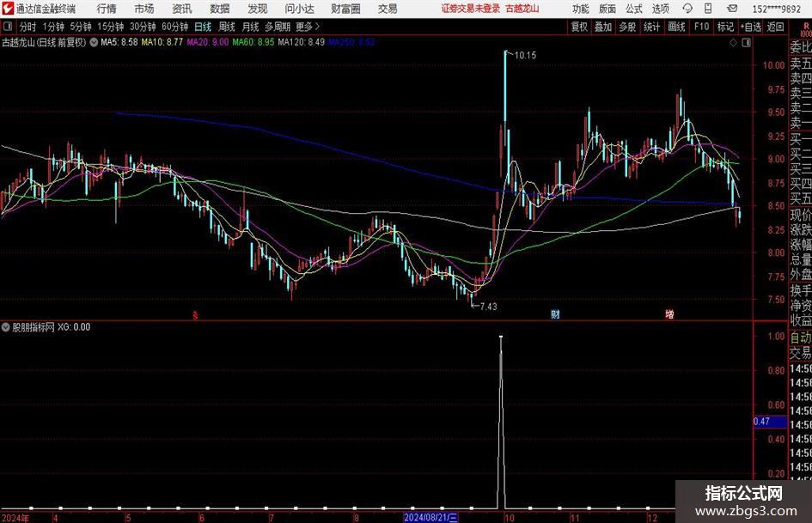Select the 多周期 multi-period tab
Image resolution: width=812 pixels, height=523 pixels.
click(278, 27)
